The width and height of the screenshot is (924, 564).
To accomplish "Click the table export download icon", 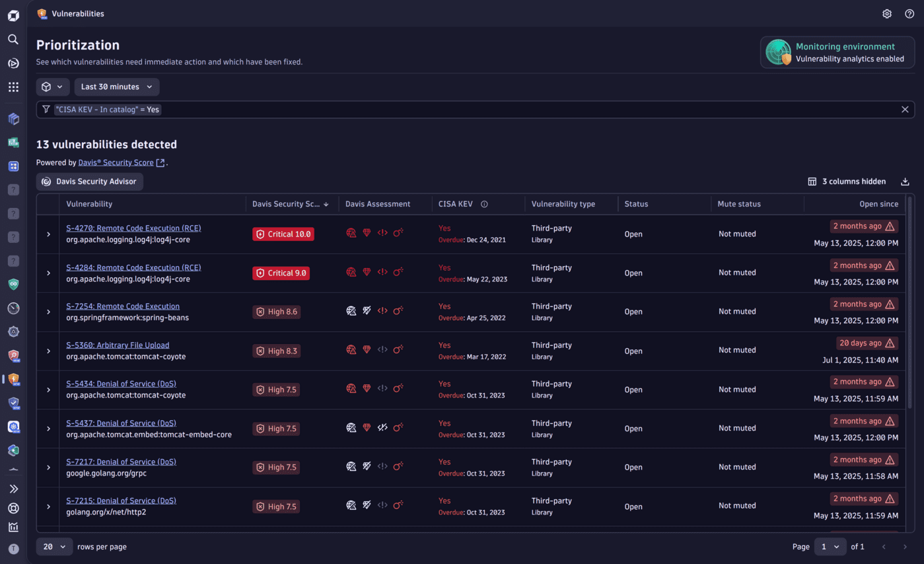I will coord(905,181).
